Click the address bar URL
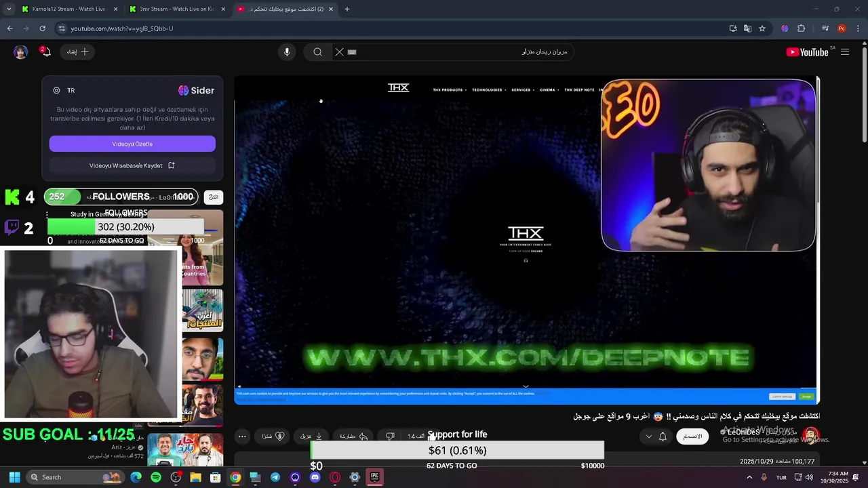 pyautogui.click(x=122, y=28)
